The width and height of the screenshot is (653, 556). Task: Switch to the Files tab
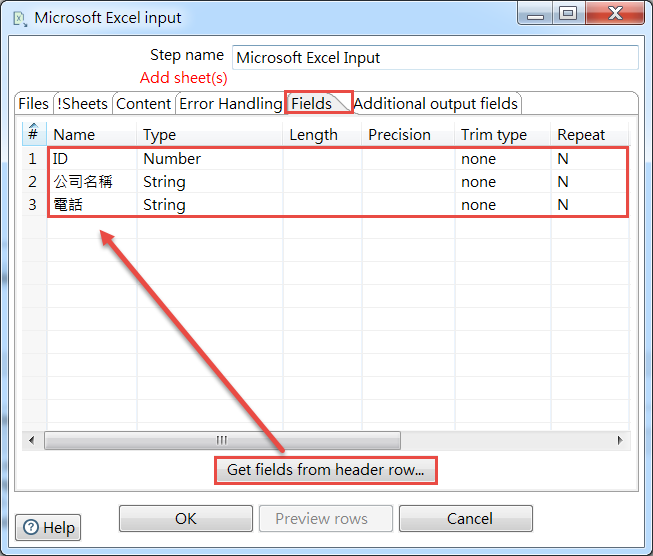click(x=33, y=104)
